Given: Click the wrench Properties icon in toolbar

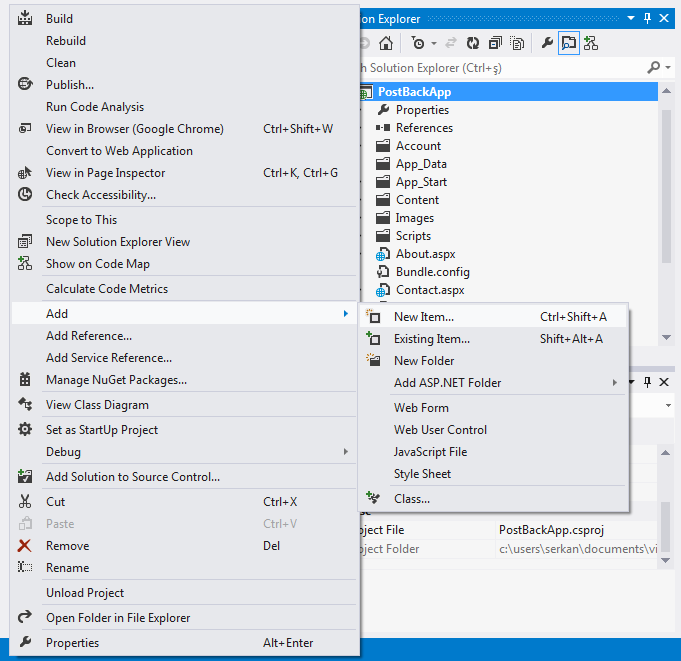Looking at the screenshot, I should (547, 43).
